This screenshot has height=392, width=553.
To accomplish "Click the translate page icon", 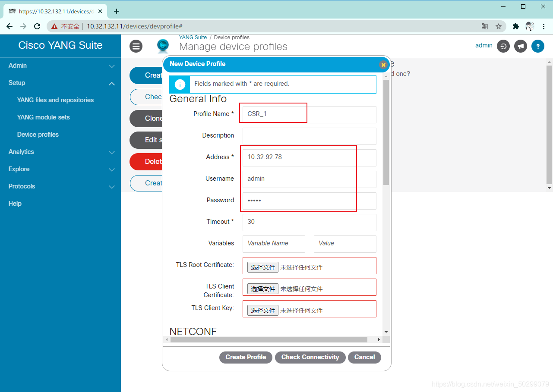I will (x=485, y=26).
